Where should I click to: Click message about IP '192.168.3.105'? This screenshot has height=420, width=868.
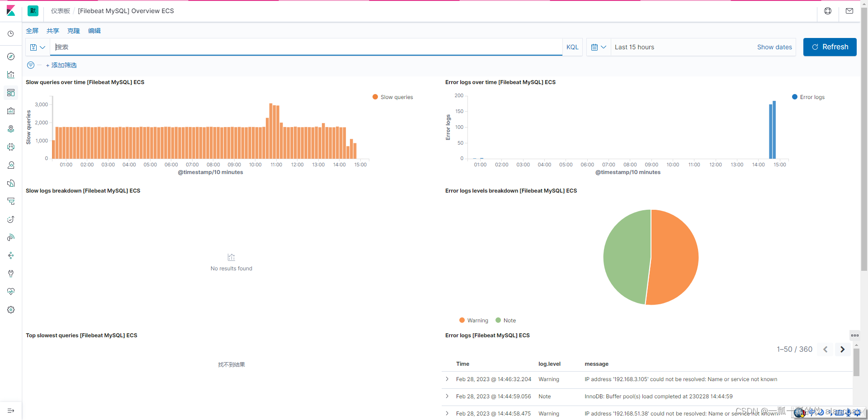[x=681, y=379]
